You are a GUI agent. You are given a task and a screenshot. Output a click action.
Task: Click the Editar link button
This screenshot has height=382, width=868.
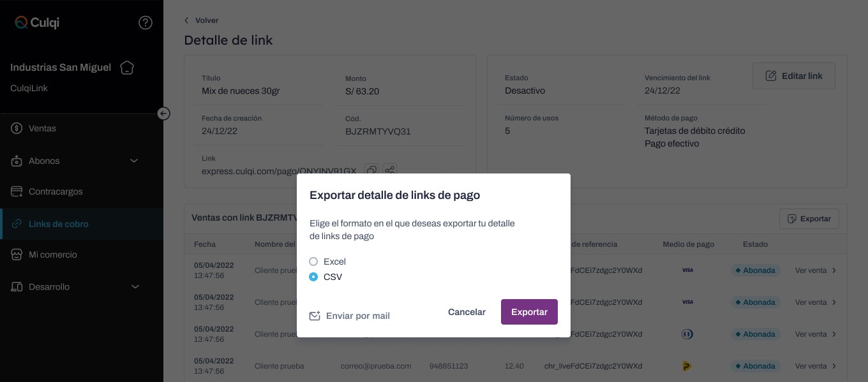pyautogui.click(x=793, y=76)
